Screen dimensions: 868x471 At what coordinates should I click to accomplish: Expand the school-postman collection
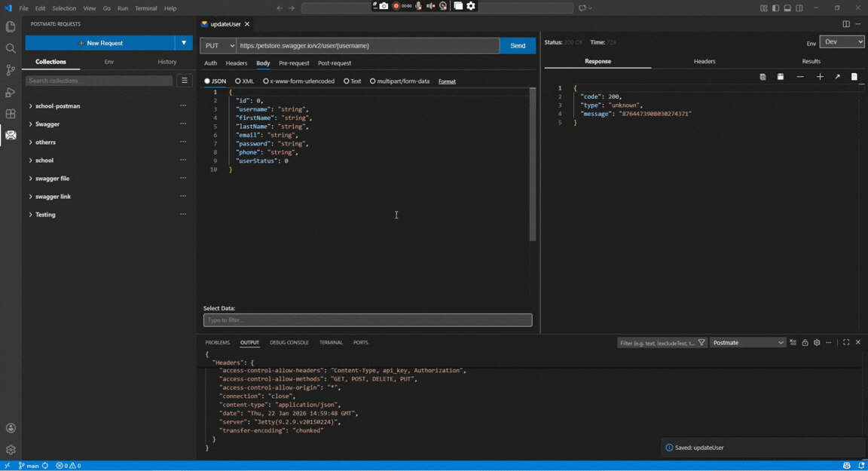tap(30, 106)
